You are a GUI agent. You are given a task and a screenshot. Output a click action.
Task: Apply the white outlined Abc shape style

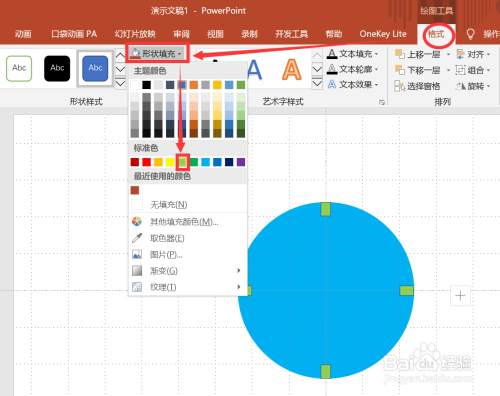click(x=19, y=68)
